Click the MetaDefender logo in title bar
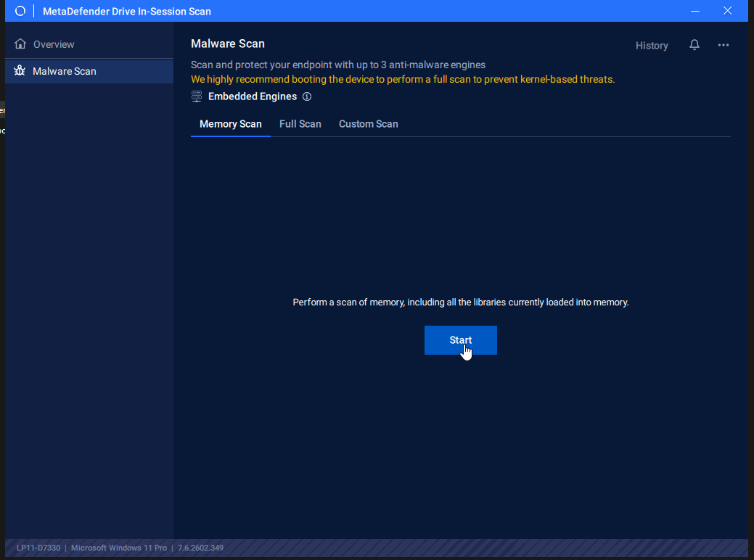The image size is (754, 560). (20, 11)
